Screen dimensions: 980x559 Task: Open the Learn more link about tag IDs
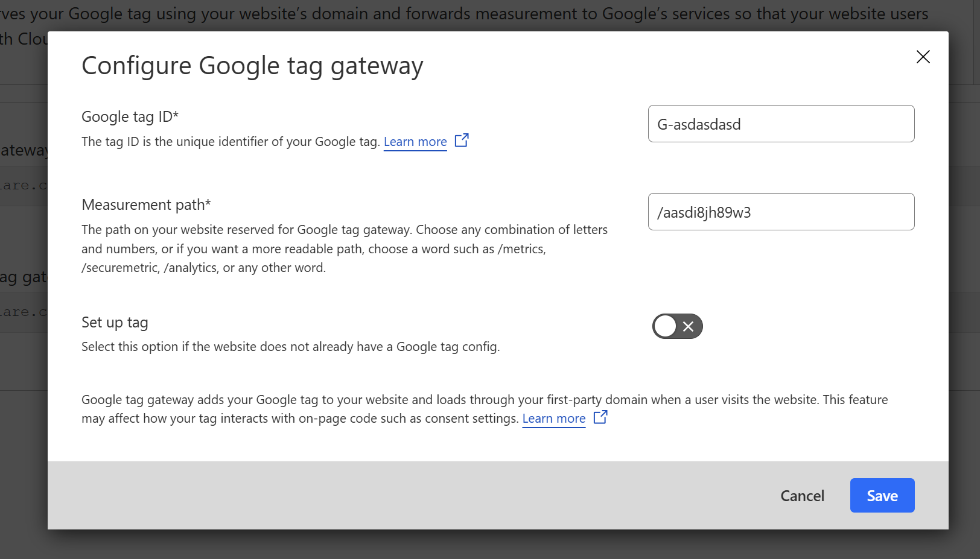415,141
